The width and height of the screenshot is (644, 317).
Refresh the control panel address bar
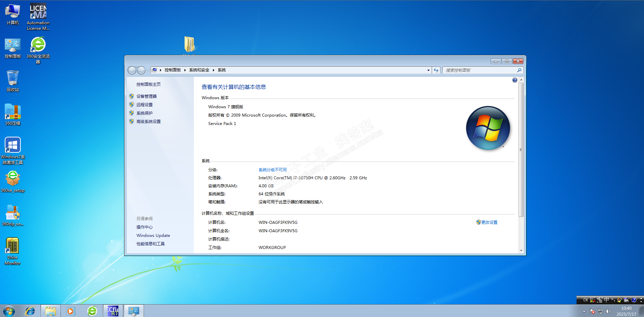click(x=436, y=70)
